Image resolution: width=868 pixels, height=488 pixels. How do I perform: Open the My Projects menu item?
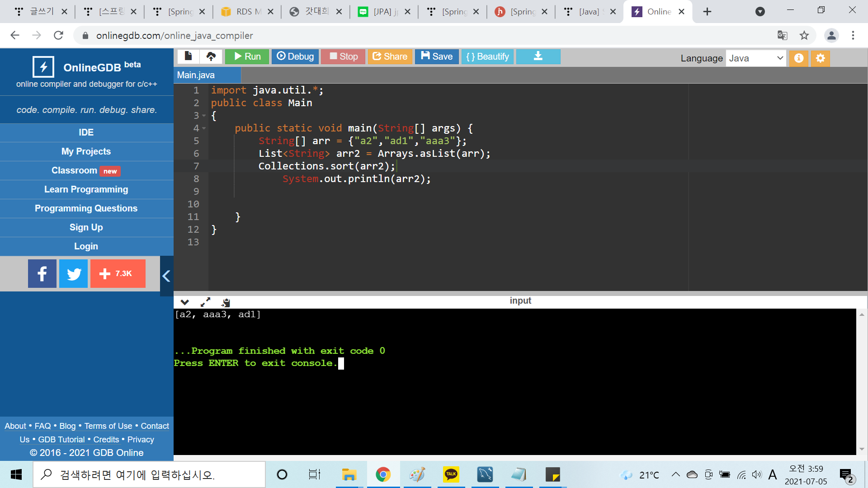86,151
